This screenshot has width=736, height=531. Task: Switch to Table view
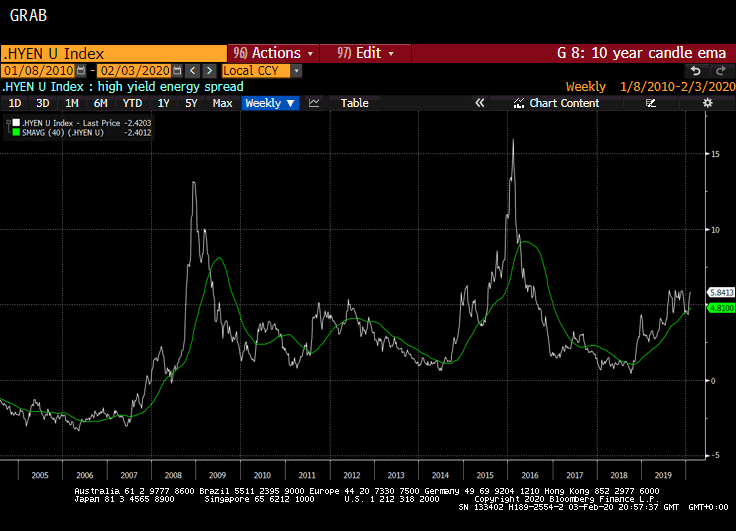(354, 103)
